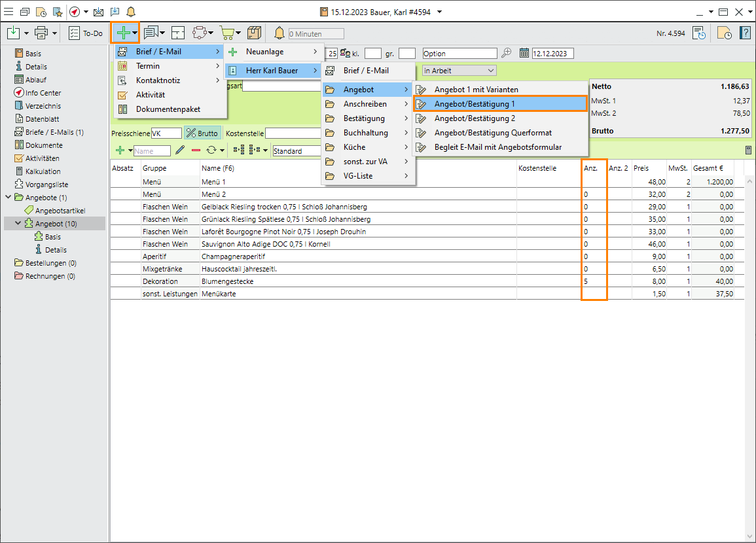
Task: Open Kalkulation in the left sidebar
Action: click(x=43, y=171)
